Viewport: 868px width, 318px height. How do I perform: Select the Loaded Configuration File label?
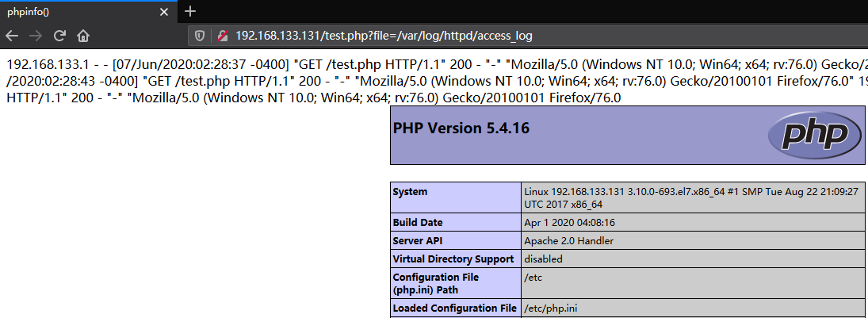tap(454, 308)
